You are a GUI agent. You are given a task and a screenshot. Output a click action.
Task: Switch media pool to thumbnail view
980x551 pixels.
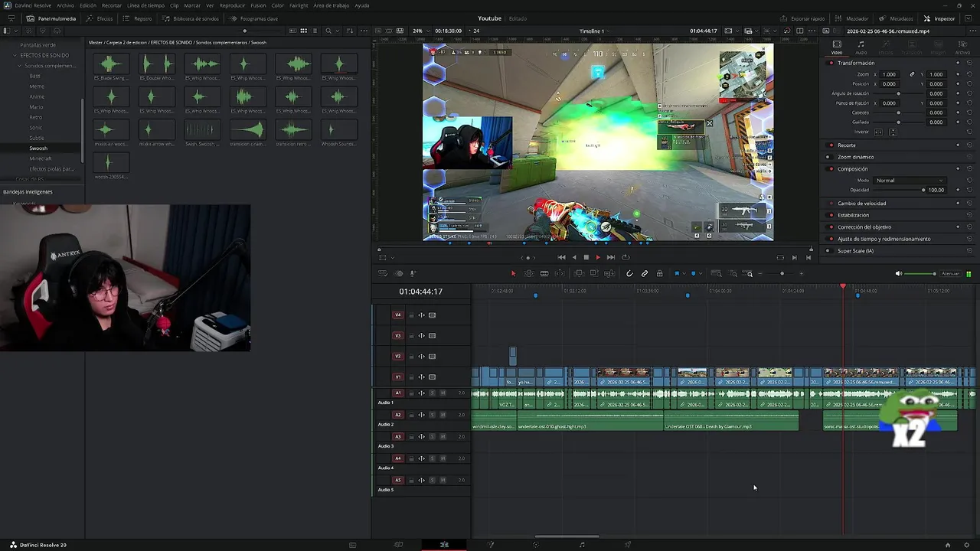click(303, 31)
